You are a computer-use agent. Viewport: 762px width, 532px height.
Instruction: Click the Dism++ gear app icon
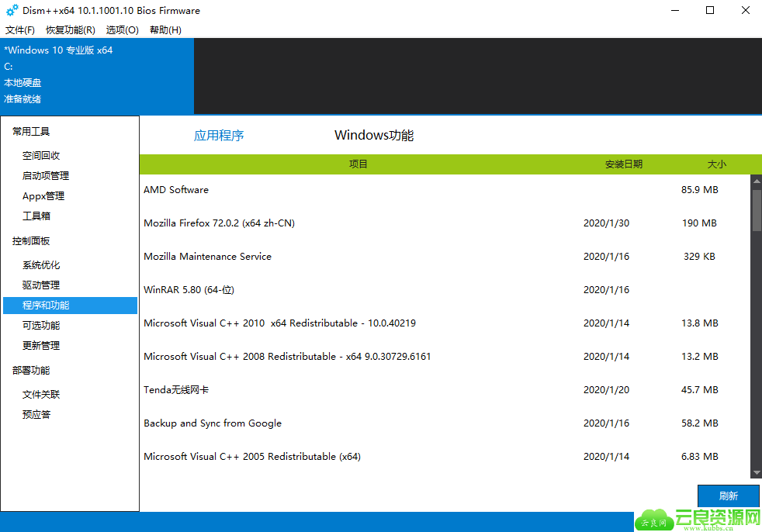(x=12, y=10)
